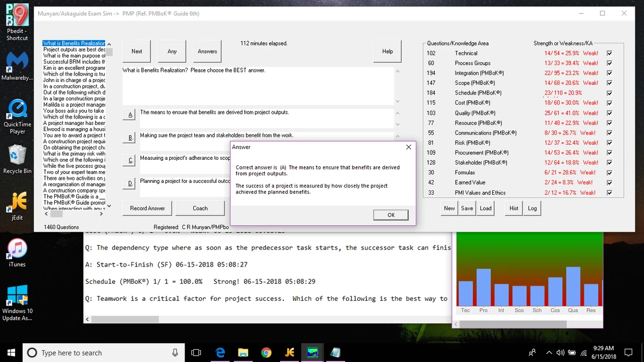Uncheck the Risk (PMBoK) checkbox

609,143
